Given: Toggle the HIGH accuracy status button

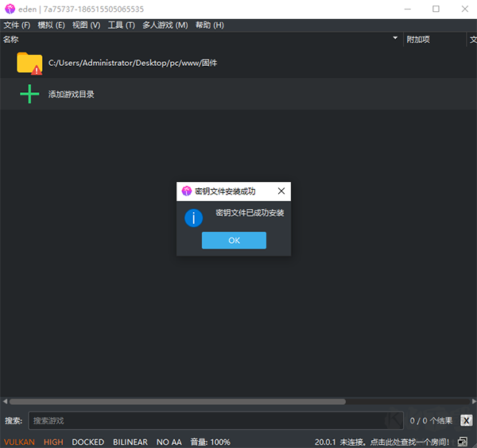Looking at the screenshot, I should (53, 442).
